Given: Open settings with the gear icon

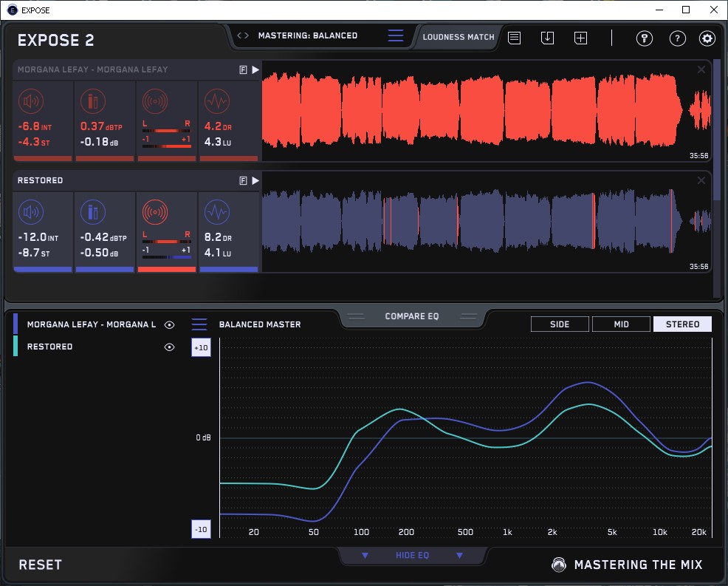Looking at the screenshot, I should (707, 38).
